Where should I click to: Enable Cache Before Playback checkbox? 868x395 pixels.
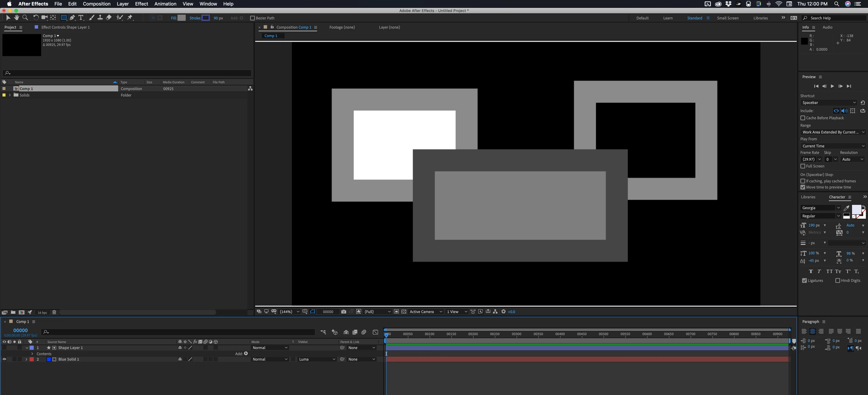[803, 118]
